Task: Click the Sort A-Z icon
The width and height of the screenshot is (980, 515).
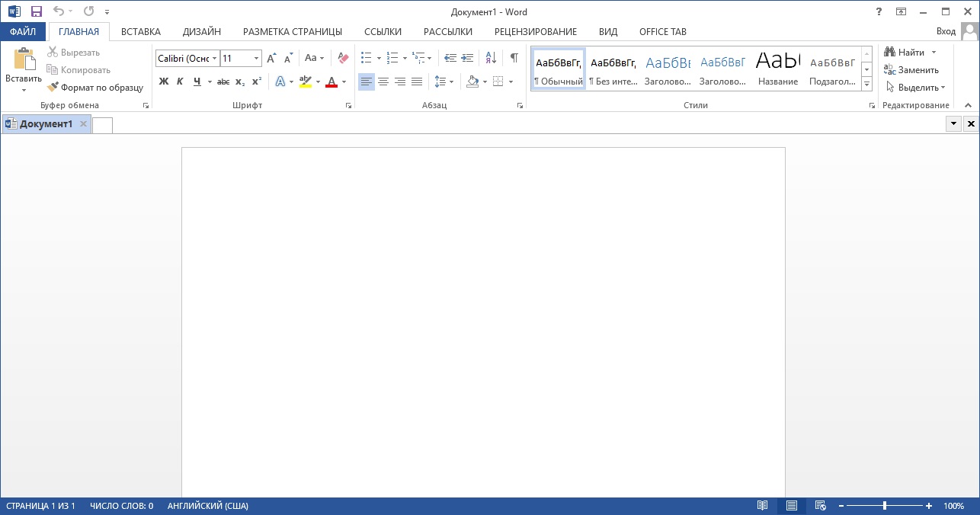Action: coord(491,58)
